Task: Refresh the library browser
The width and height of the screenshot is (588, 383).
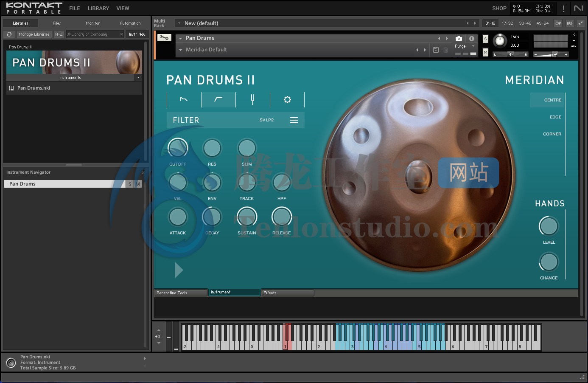Action: (x=9, y=34)
